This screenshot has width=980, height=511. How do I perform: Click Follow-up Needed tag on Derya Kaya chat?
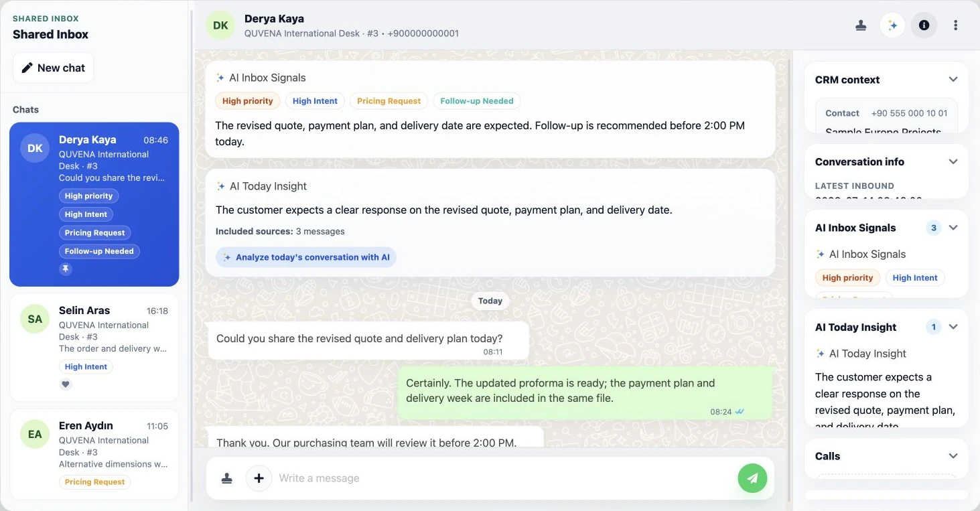coord(99,251)
